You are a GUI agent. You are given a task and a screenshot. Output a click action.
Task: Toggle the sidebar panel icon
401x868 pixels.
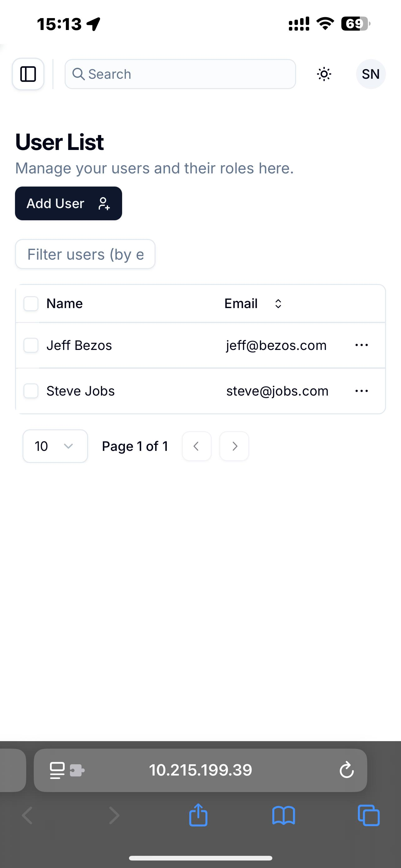click(x=28, y=74)
